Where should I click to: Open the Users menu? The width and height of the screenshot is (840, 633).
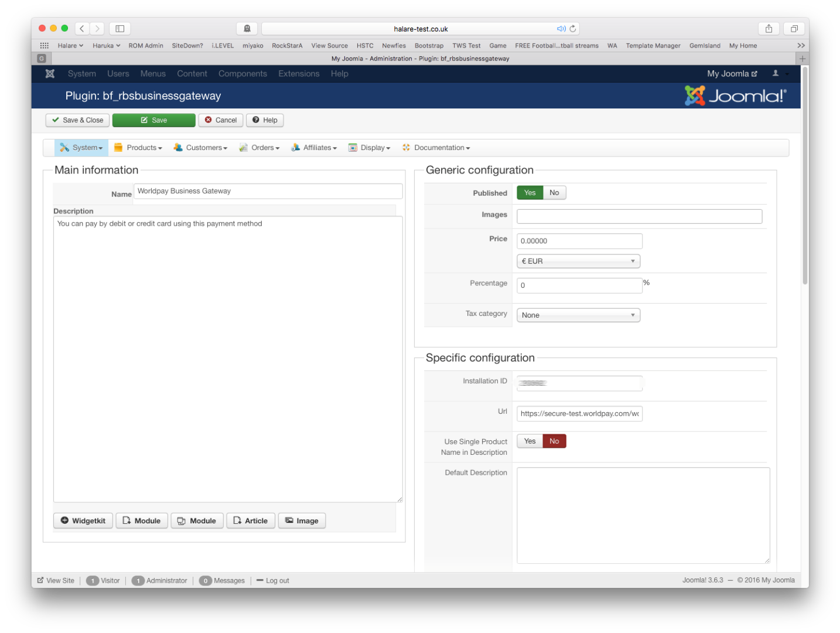(x=118, y=74)
